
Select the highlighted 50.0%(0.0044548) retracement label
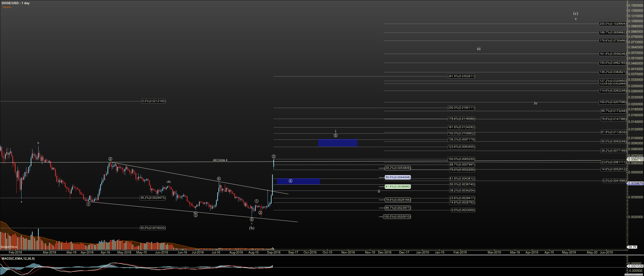point(397,177)
